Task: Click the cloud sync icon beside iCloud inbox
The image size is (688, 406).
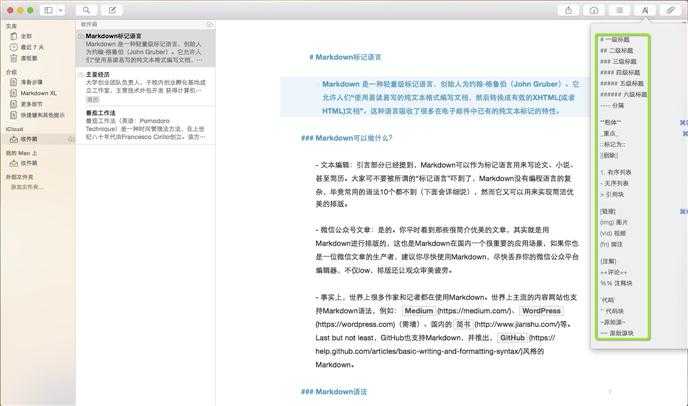Action: [71, 139]
